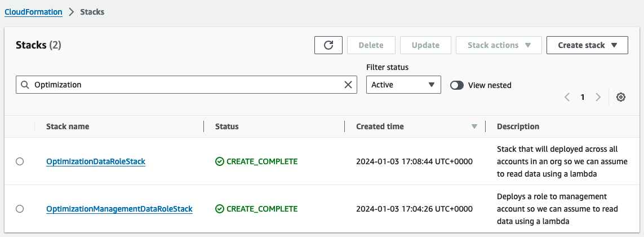644x237 pixels.
Task: Click the Description column header
Action: pos(518,126)
